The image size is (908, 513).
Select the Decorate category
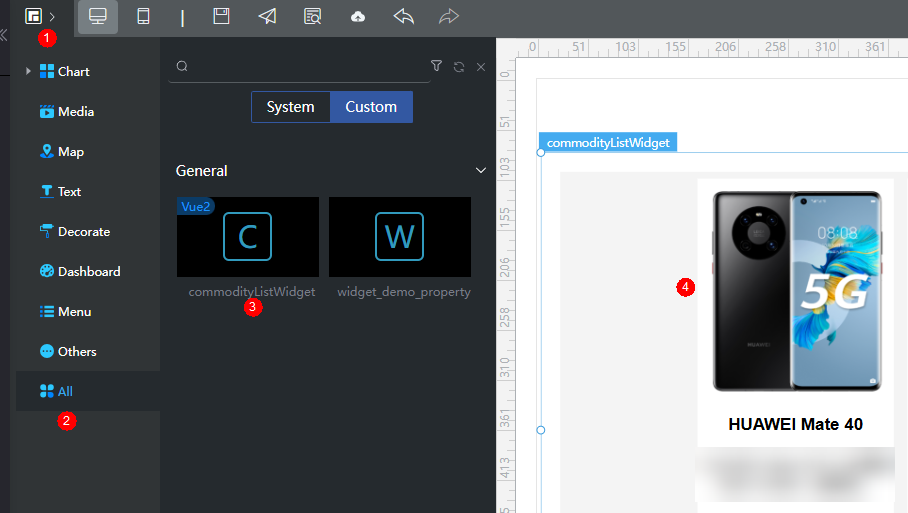pos(75,231)
